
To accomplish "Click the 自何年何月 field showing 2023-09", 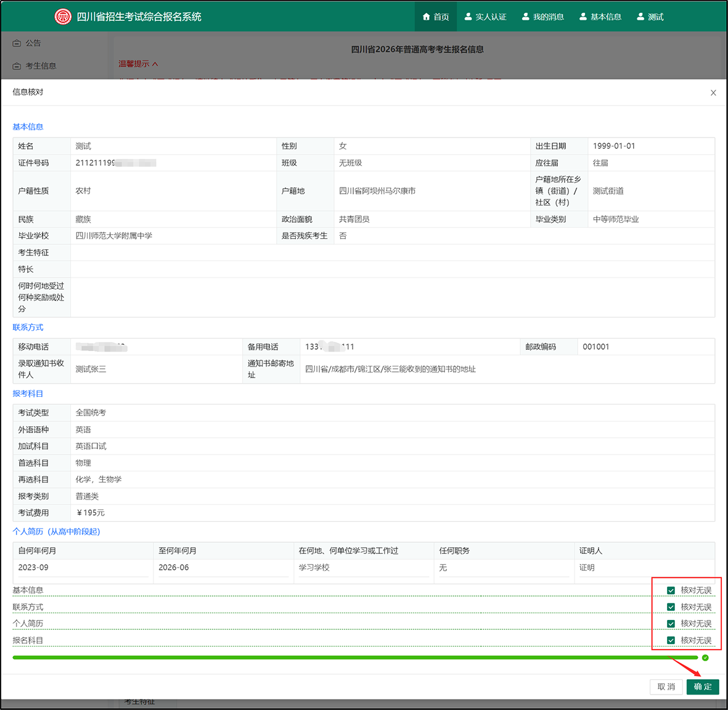I will (82, 568).
